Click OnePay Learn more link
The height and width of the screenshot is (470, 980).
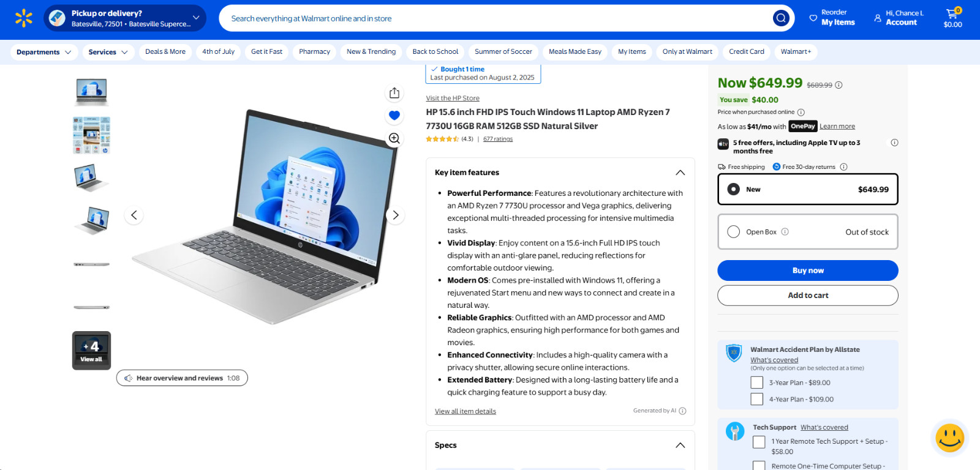click(x=837, y=126)
